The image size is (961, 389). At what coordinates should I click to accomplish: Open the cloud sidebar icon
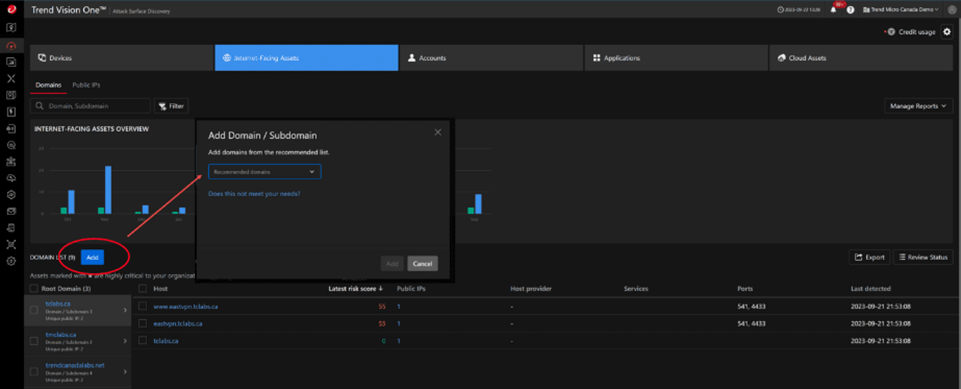[x=11, y=178]
